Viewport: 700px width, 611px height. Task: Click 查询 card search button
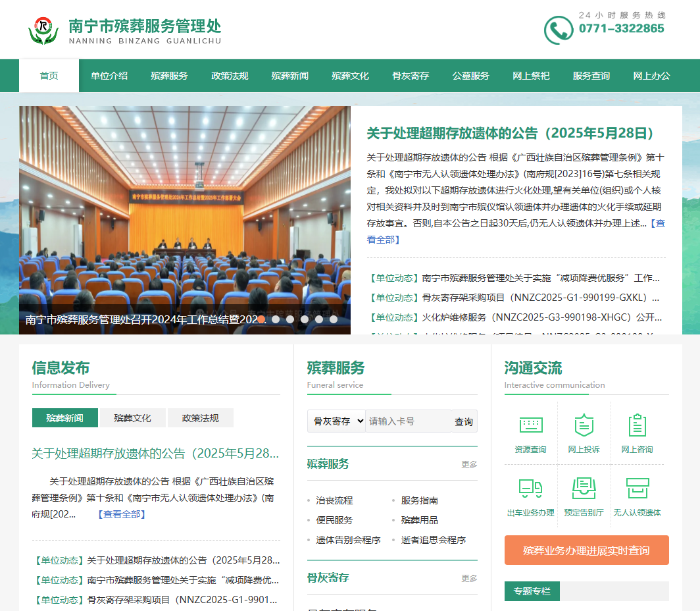(464, 421)
